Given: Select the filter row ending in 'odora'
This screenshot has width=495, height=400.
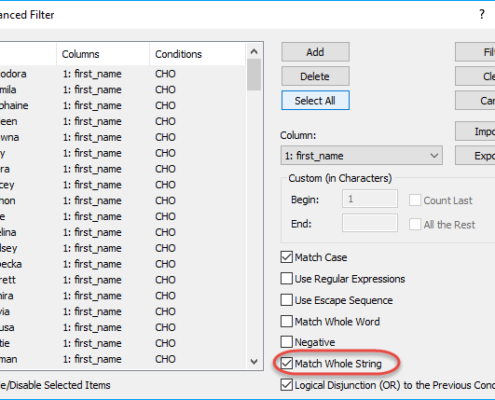Looking at the screenshot, I should (123, 74).
